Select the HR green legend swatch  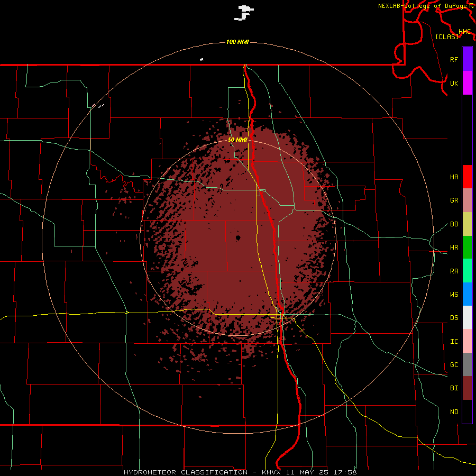467,247
